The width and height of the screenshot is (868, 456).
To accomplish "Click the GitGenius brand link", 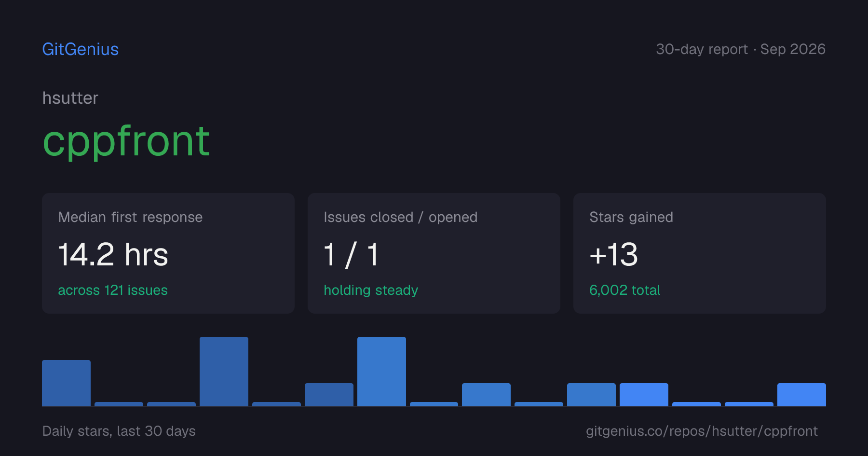I will 81,49.
